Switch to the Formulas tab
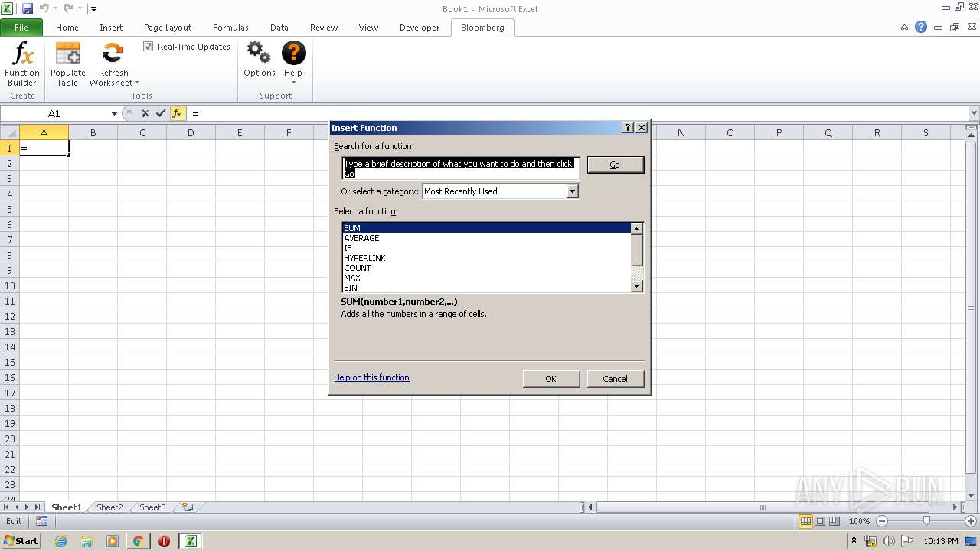The width and height of the screenshot is (980, 551). (x=230, y=28)
